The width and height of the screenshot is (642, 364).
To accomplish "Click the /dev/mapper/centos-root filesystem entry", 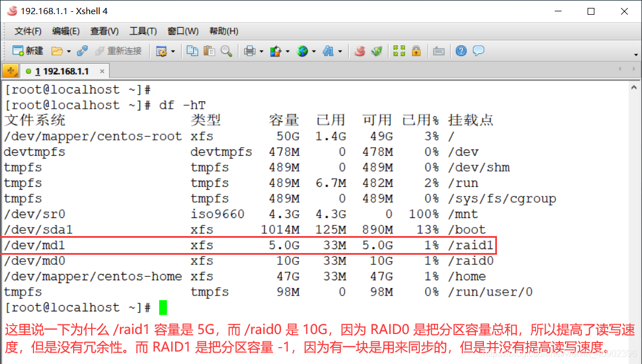I will [93, 136].
